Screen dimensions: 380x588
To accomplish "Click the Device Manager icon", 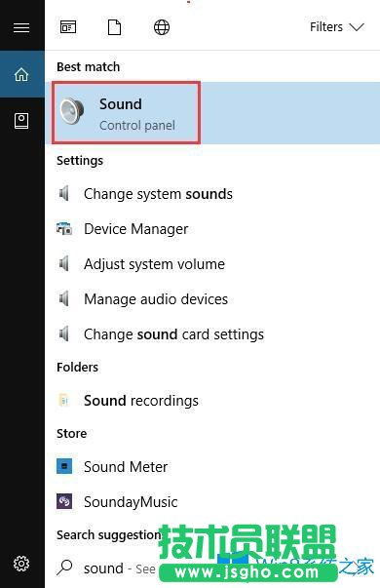I will pos(64,228).
